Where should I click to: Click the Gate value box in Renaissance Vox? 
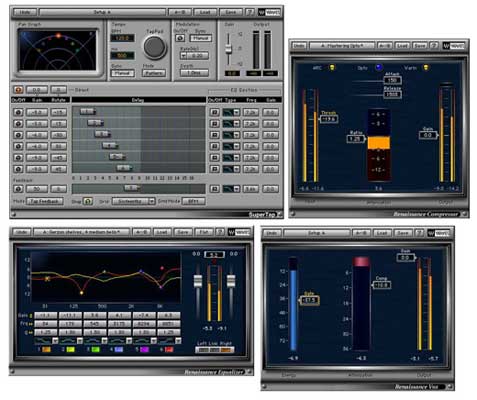point(310,300)
